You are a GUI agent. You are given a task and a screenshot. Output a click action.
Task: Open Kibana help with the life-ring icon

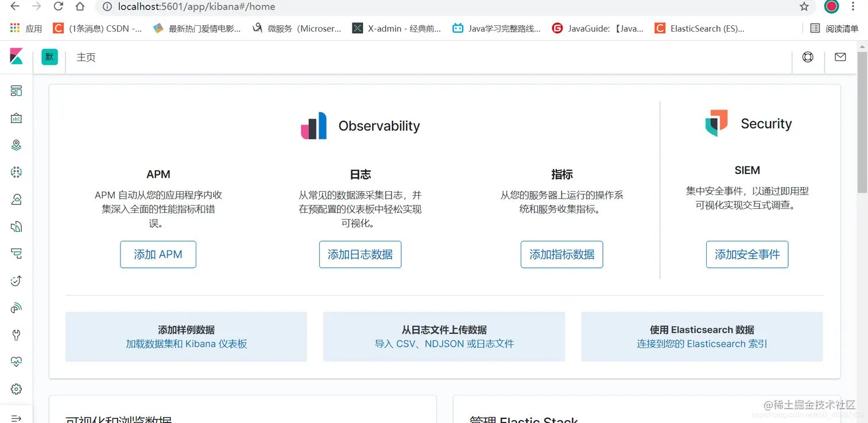tap(808, 57)
